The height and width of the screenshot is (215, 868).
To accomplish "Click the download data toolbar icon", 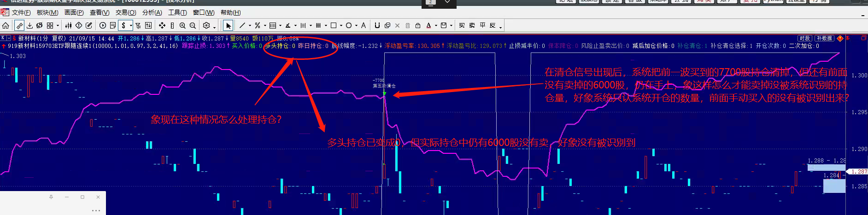I will pos(29,25).
